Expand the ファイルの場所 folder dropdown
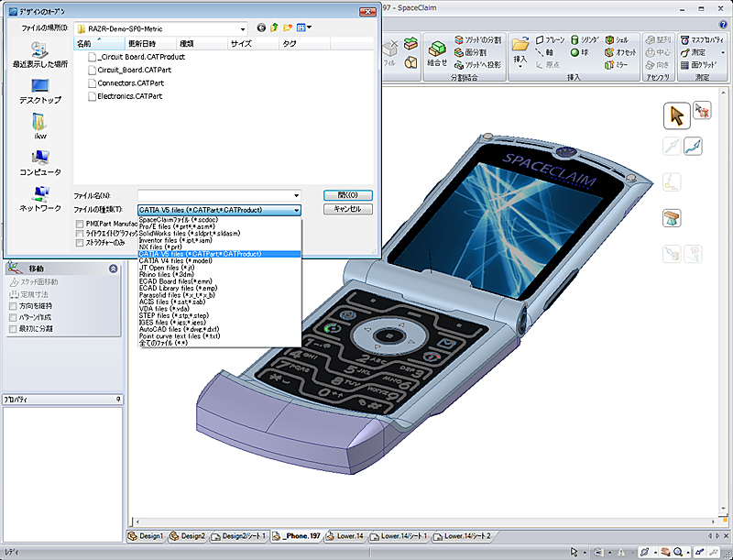The height and width of the screenshot is (560, 733). (x=241, y=28)
